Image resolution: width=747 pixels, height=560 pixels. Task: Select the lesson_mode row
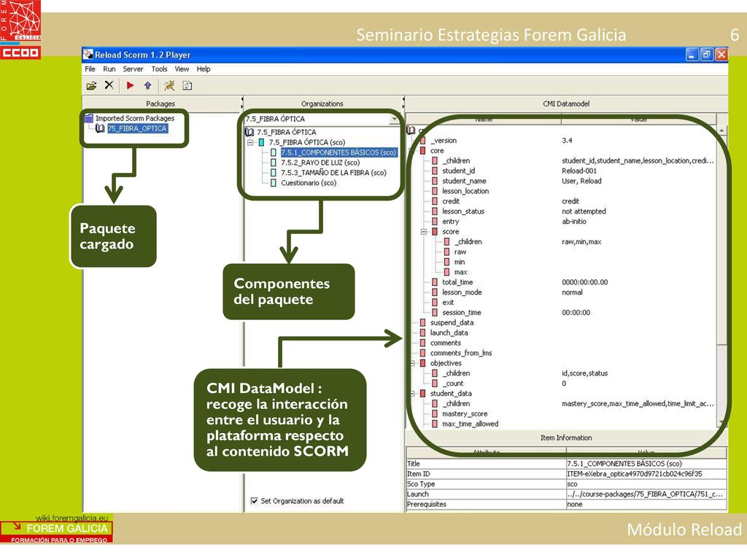coord(462,292)
